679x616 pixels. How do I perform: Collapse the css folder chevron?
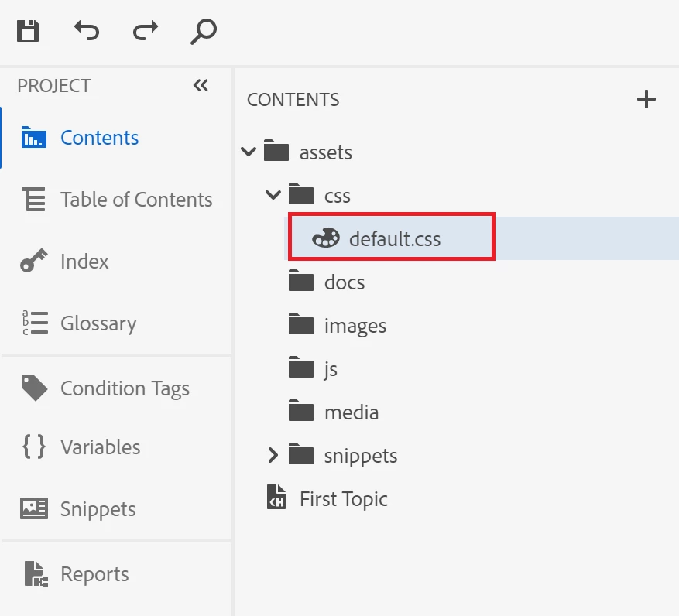coord(273,195)
